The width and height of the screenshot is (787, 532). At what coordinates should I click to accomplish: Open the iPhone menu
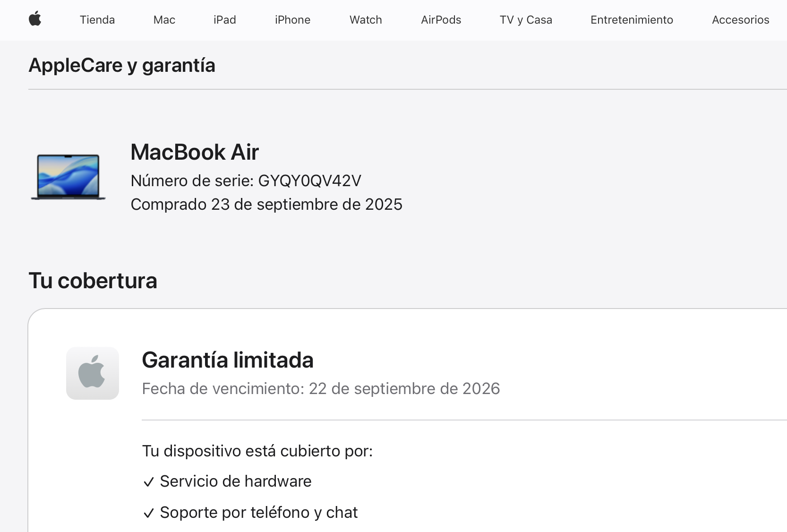tap(292, 20)
